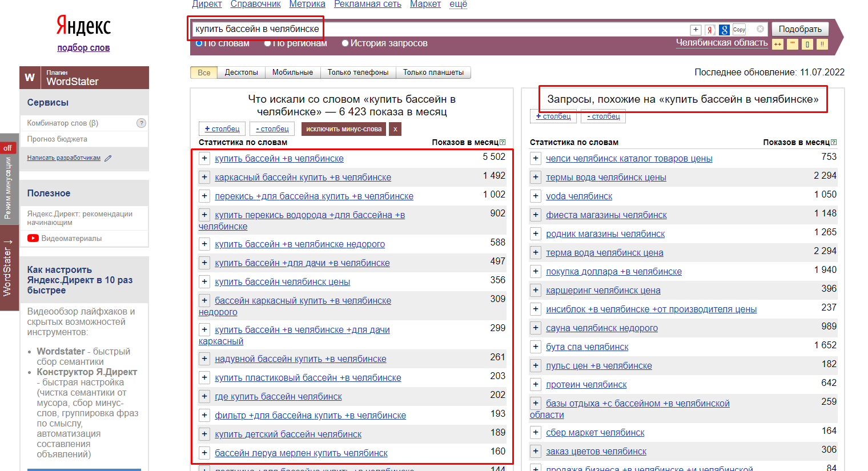This screenshot has height=471, width=868.
Task: Select the История запросов radio button
Action: click(345, 43)
